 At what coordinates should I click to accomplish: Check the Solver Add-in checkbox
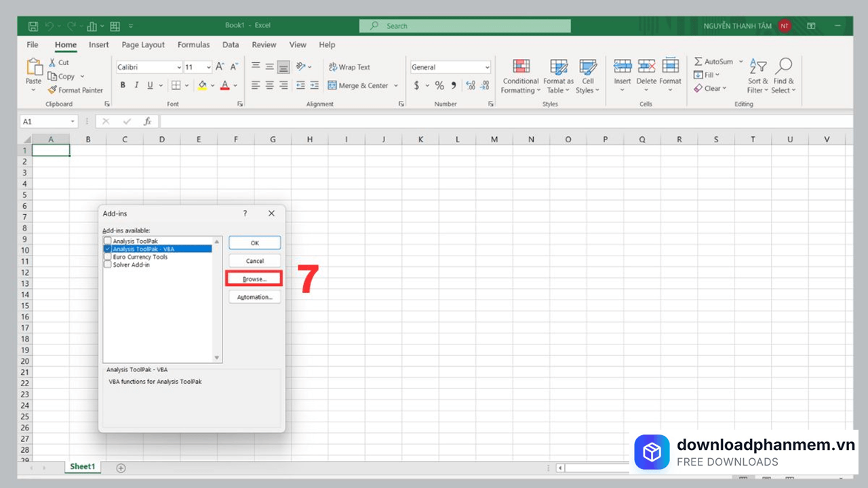tap(108, 264)
